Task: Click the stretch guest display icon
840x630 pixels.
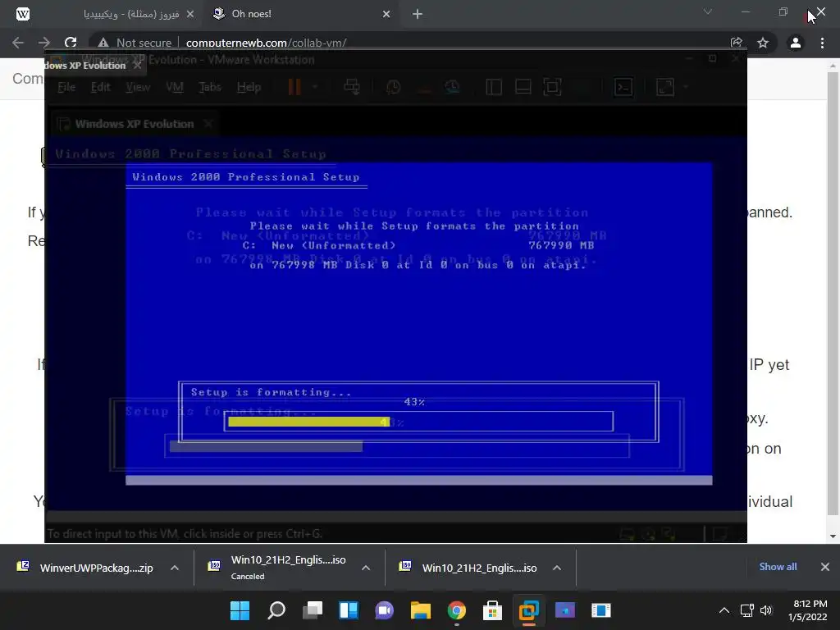Action: pyautogui.click(x=665, y=87)
